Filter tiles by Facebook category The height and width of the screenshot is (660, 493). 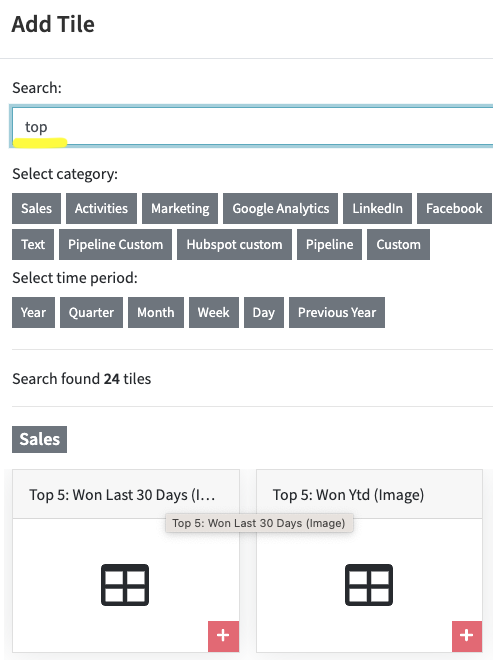click(455, 208)
